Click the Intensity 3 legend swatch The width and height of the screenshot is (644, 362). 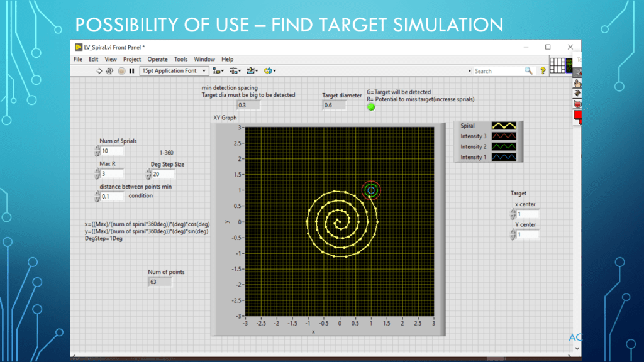point(503,136)
